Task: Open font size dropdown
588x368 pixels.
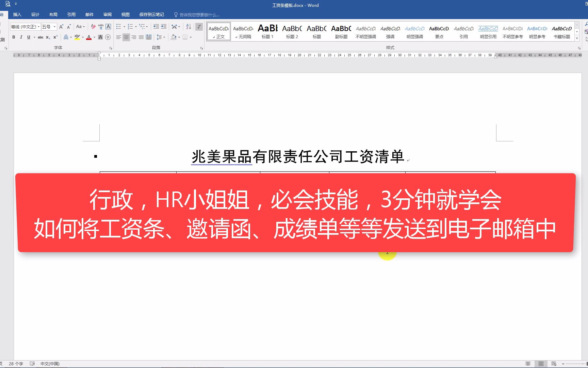Action: tap(54, 27)
